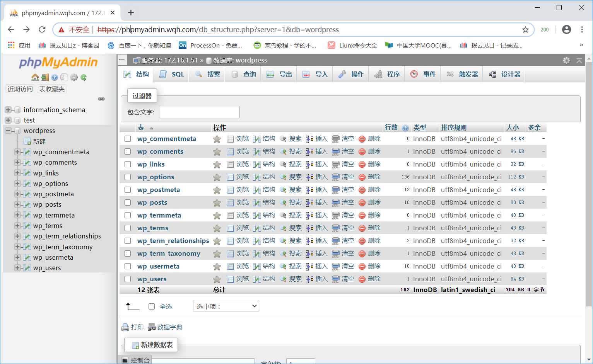The width and height of the screenshot is (593, 364).
Task: Click the print icon
Action: point(125,327)
